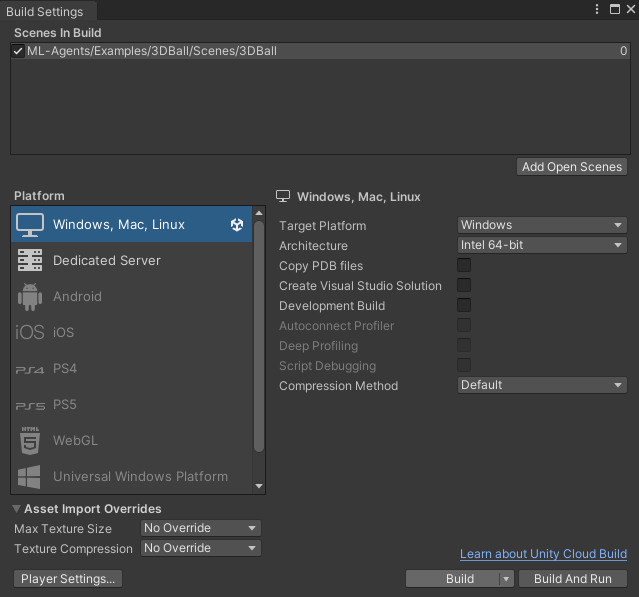Select the 3DBall scene path row
Viewport: 639px width, 597px height.
click(x=320, y=51)
